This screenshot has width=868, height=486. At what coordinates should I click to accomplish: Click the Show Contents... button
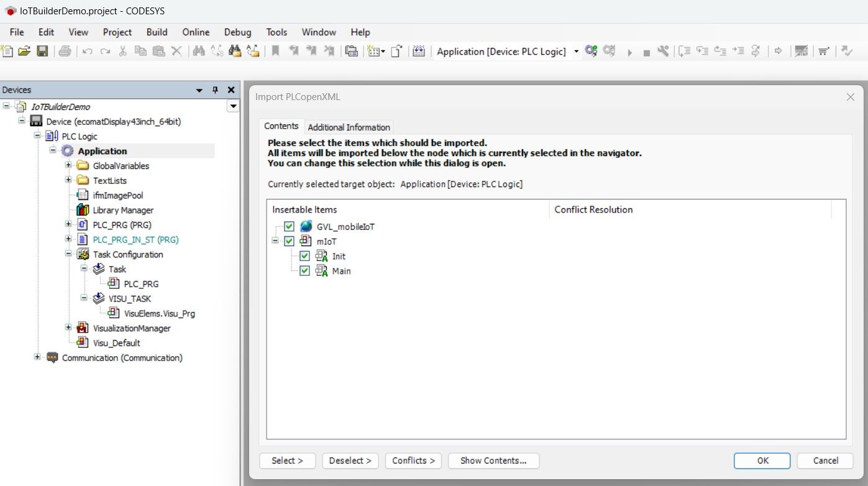click(x=493, y=461)
